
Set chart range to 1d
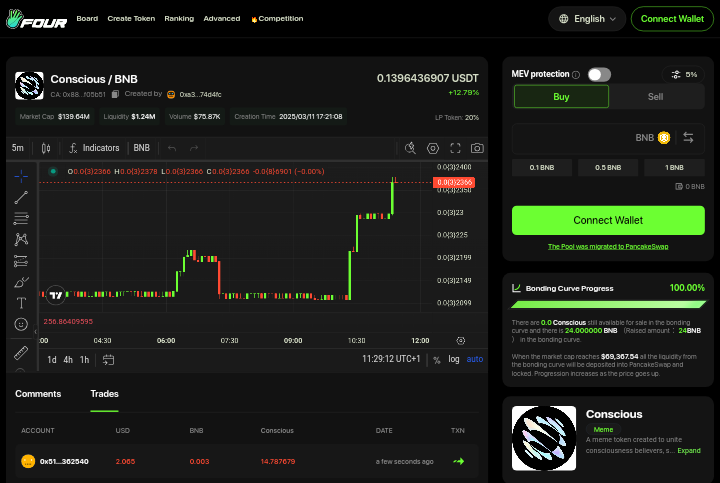tap(52, 359)
